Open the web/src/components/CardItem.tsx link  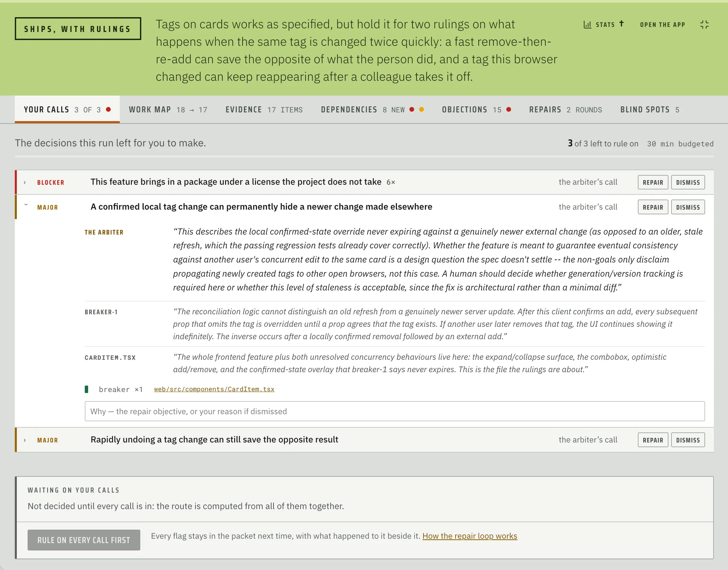pos(214,389)
